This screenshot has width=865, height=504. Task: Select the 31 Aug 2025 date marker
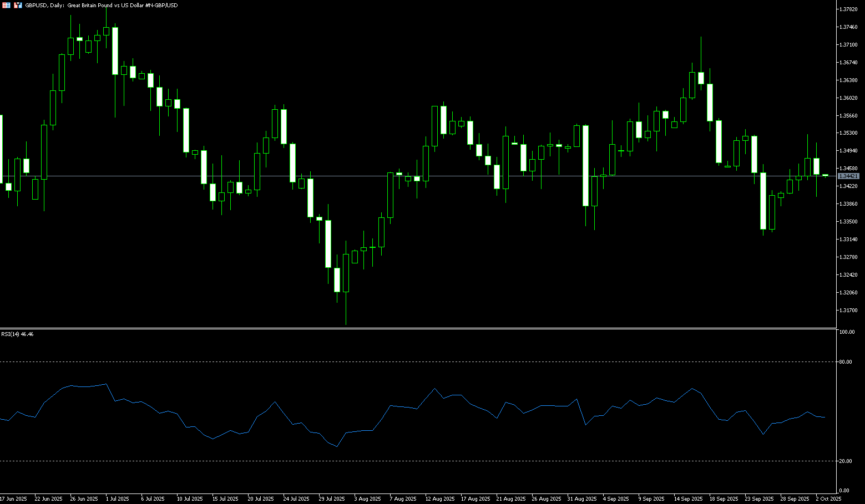coord(582,499)
